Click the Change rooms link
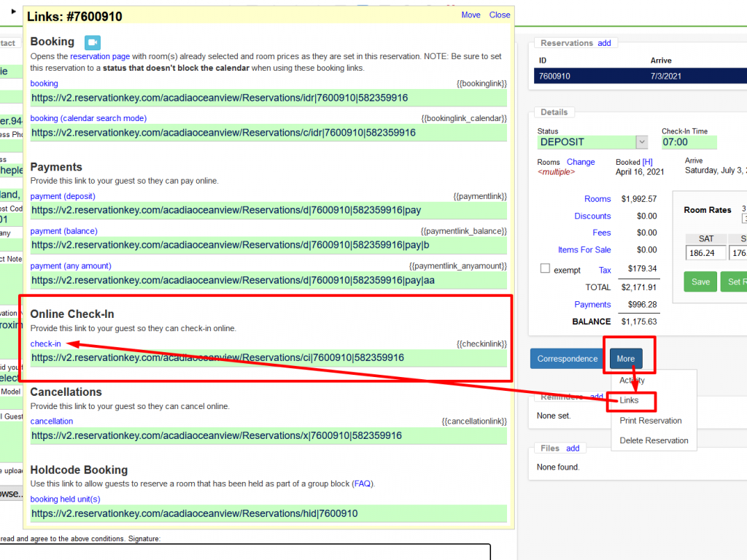747x560 pixels. coord(581,162)
